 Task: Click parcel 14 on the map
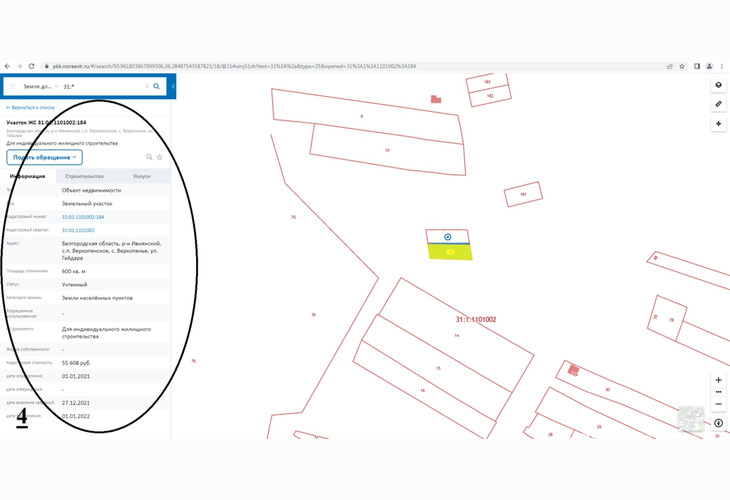tap(457, 335)
